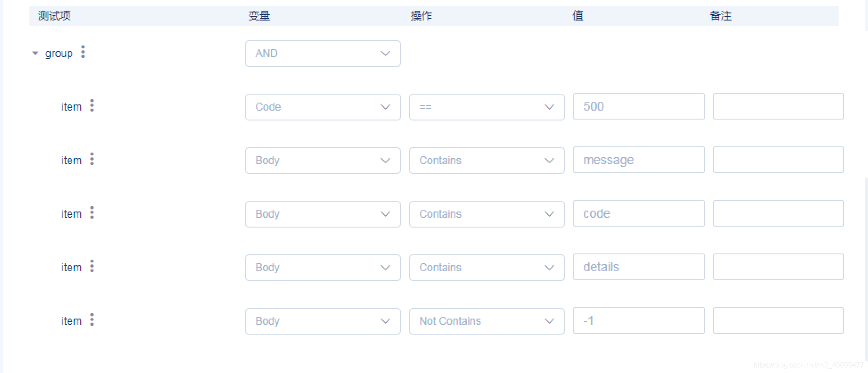This screenshot has height=373, width=868.
Task: Click the 测试项 column header
Action: (x=54, y=16)
